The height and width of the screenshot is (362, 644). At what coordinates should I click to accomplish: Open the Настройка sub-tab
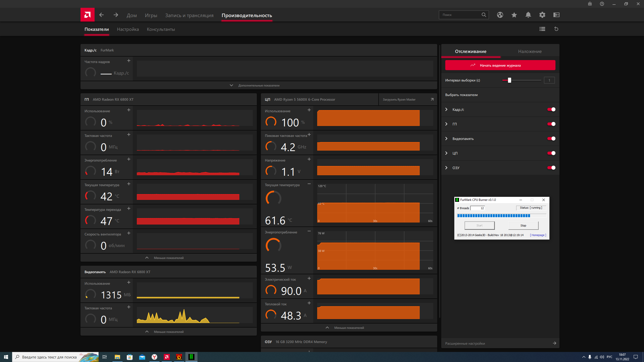128,29
